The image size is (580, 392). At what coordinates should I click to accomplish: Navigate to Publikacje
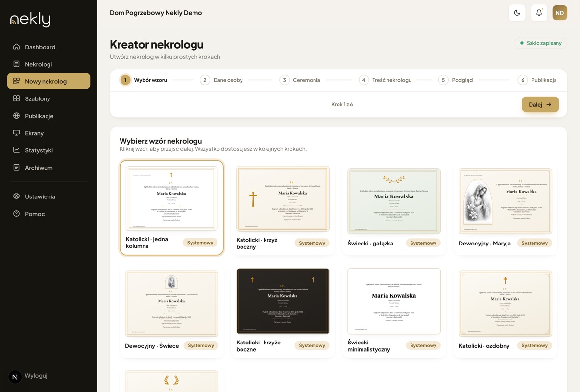[48, 116]
